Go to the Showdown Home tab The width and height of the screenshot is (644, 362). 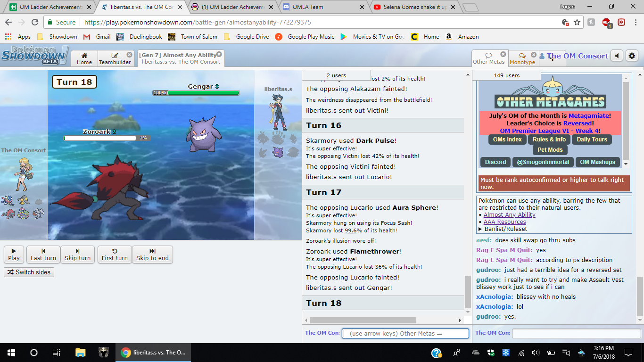(84, 58)
